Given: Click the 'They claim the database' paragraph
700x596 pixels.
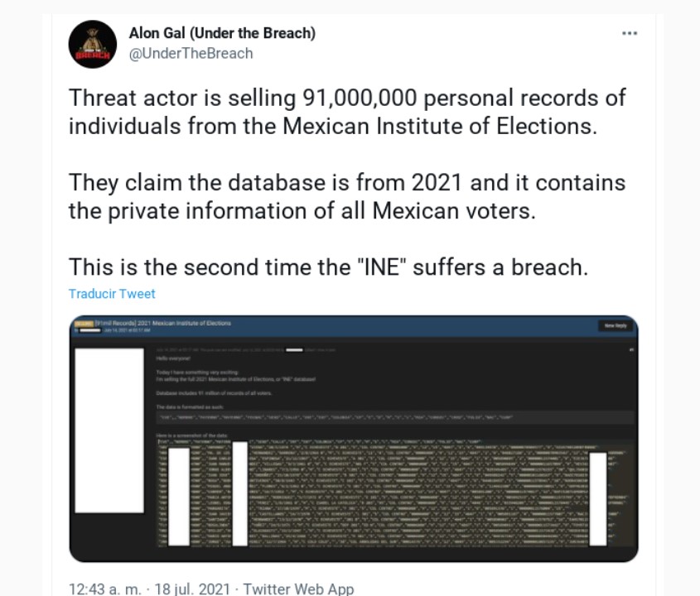Looking at the screenshot, I should 347,197.
